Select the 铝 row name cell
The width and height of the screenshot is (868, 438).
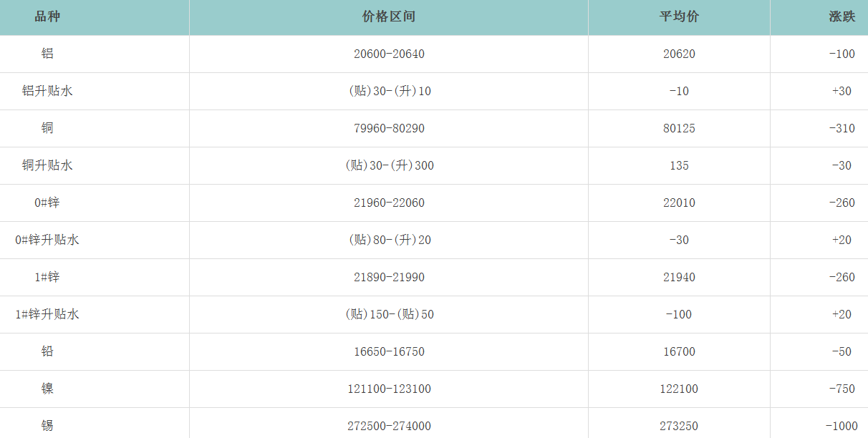point(47,54)
